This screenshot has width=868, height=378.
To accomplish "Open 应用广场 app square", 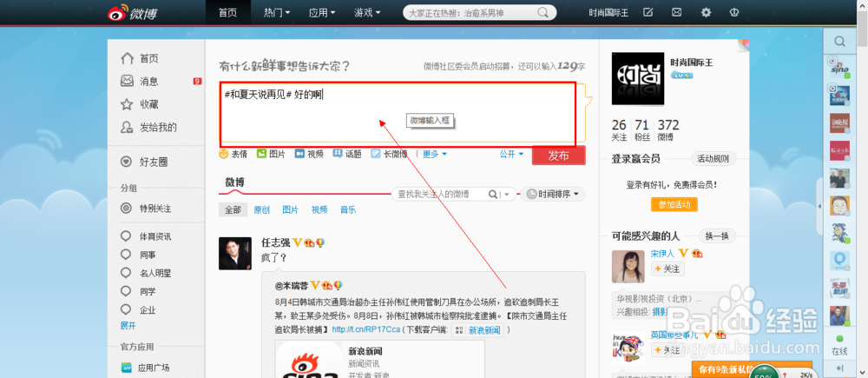I will click(146, 368).
